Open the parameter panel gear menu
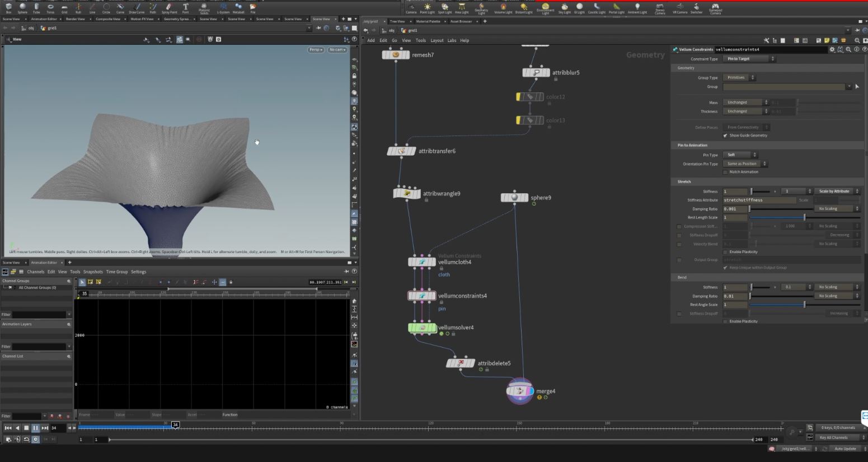 pos(832,49)
